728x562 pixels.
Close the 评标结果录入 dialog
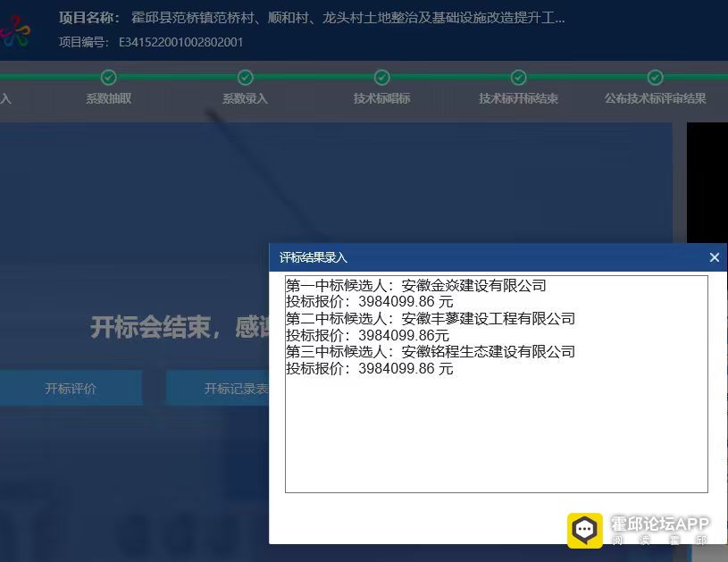click(714, 257)
